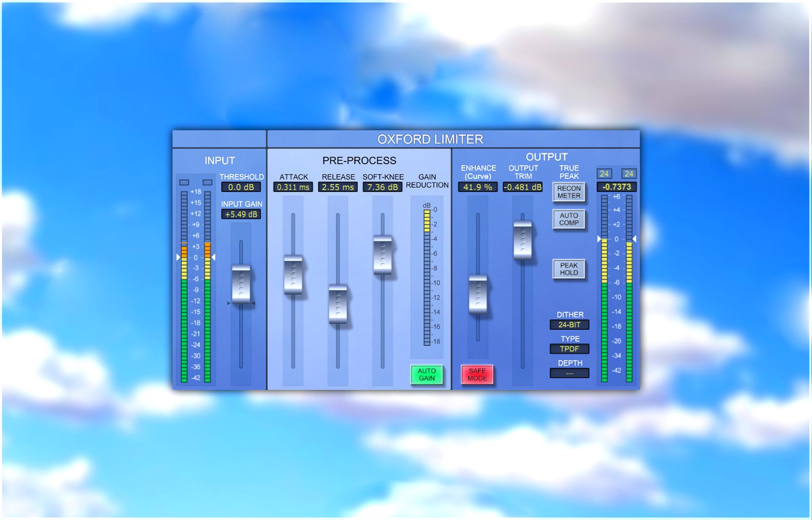This screenshot has height=520, width=812.
Task: Open the dither Depth selector
Action: (569, 373)
